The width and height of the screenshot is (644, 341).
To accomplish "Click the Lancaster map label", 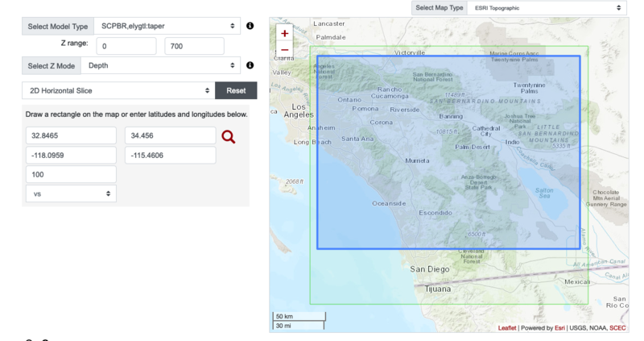I will pyautogui.click(x=329, y=24).
